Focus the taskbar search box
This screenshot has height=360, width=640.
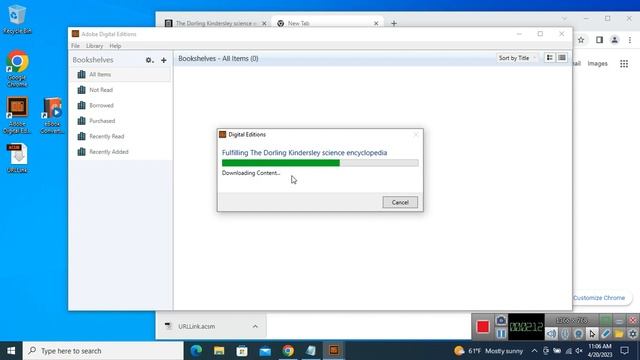click(103, 351)
